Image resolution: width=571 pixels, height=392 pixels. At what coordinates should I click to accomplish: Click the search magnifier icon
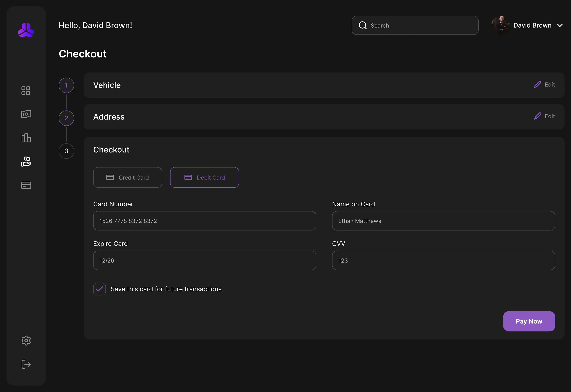(363, 25)
